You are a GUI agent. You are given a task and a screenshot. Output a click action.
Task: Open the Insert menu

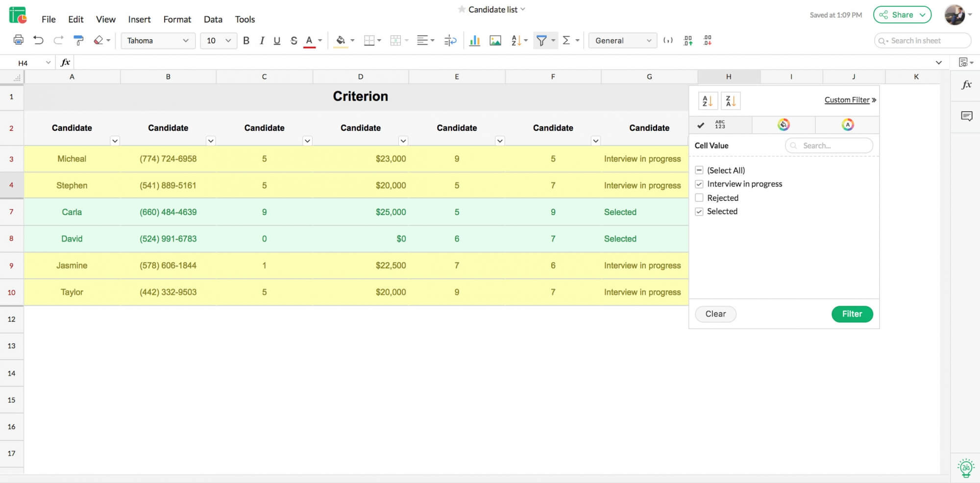coord(140,20)
